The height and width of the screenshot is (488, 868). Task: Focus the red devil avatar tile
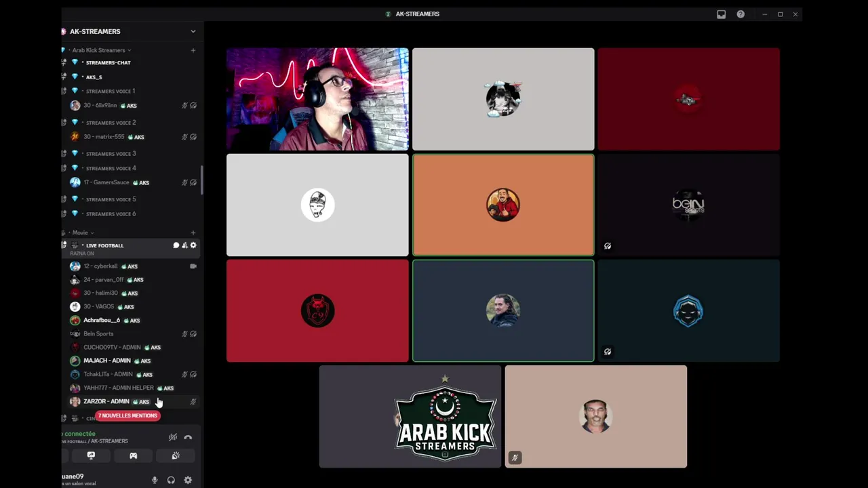click(317, 310)
